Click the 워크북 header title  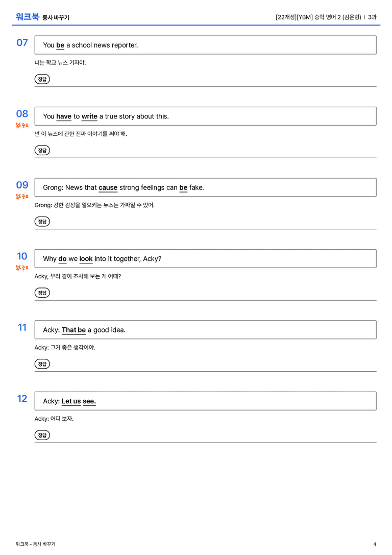click(x=27, y=17)
